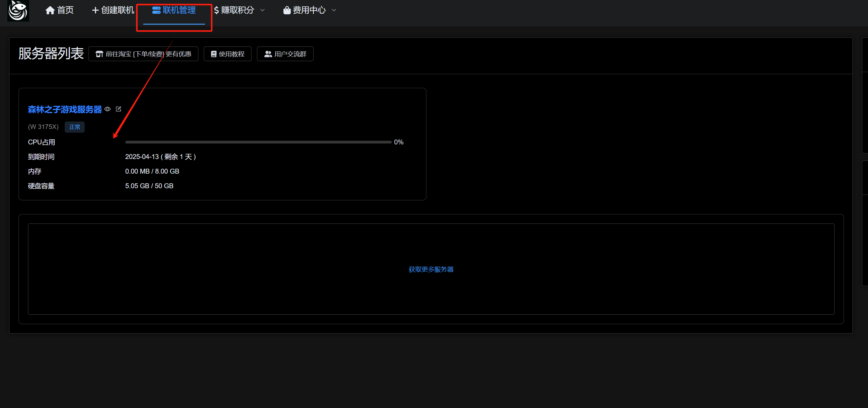Click the dollar icon for 赚取积分

[x=216, y=10]
